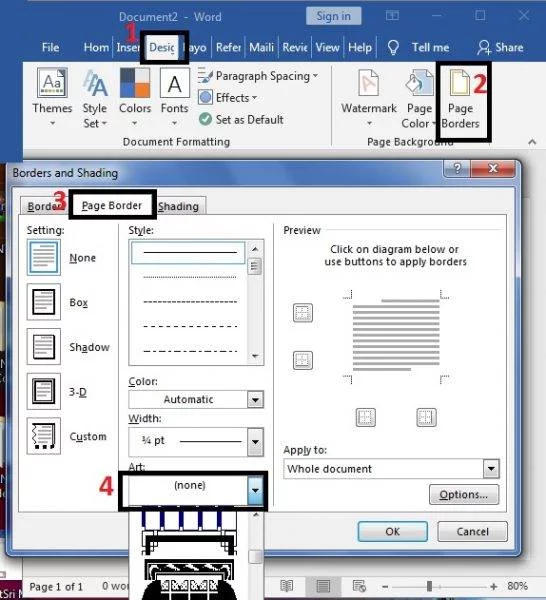Click the Page Borders button
Image resolution: width=546 pixels, height=600 pixels.
[460, 99]
